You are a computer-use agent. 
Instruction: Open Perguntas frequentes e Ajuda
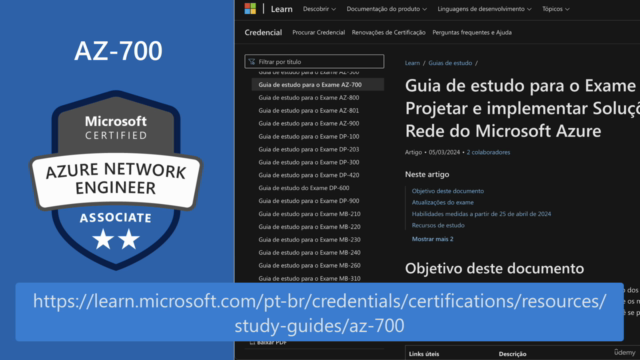click(472, 32)
